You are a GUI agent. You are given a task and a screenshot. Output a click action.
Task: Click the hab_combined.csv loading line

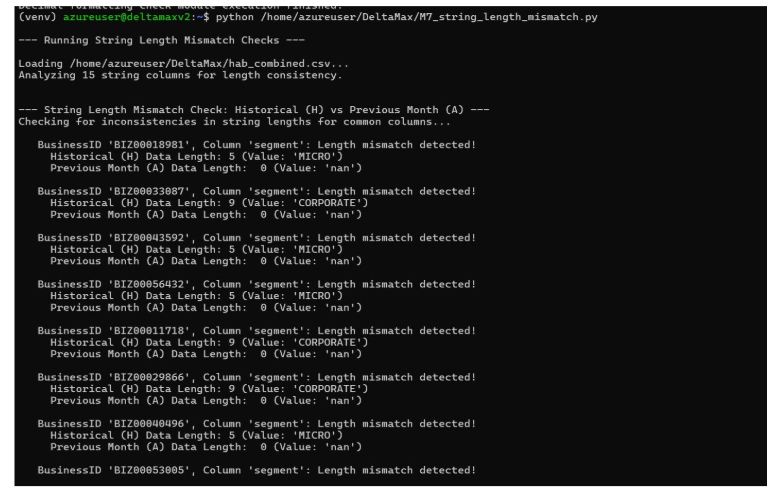click(x=183, y=64)
